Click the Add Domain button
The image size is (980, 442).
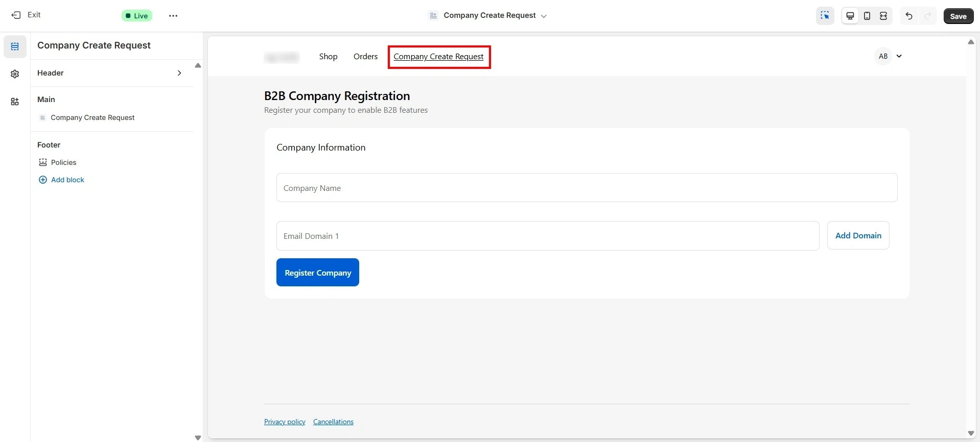[x=858, y=235]
